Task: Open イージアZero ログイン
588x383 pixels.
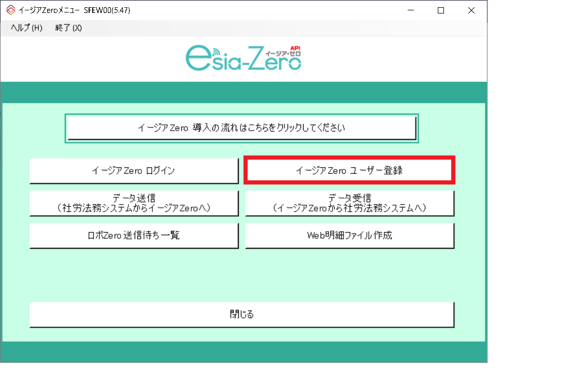Action: 134,171
